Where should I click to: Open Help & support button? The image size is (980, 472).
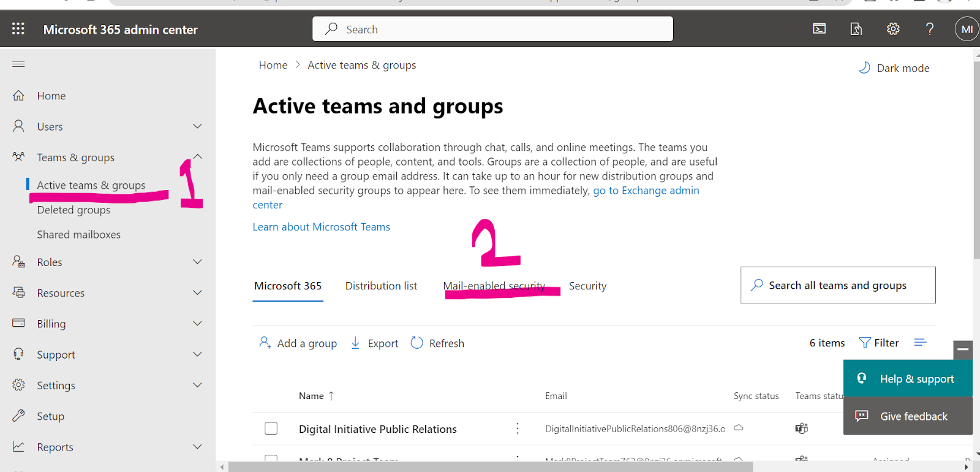(x=908, y=379)
